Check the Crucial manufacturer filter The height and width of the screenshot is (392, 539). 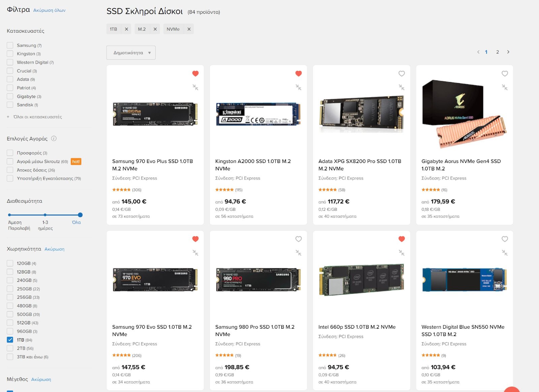[x=10, y=71]
